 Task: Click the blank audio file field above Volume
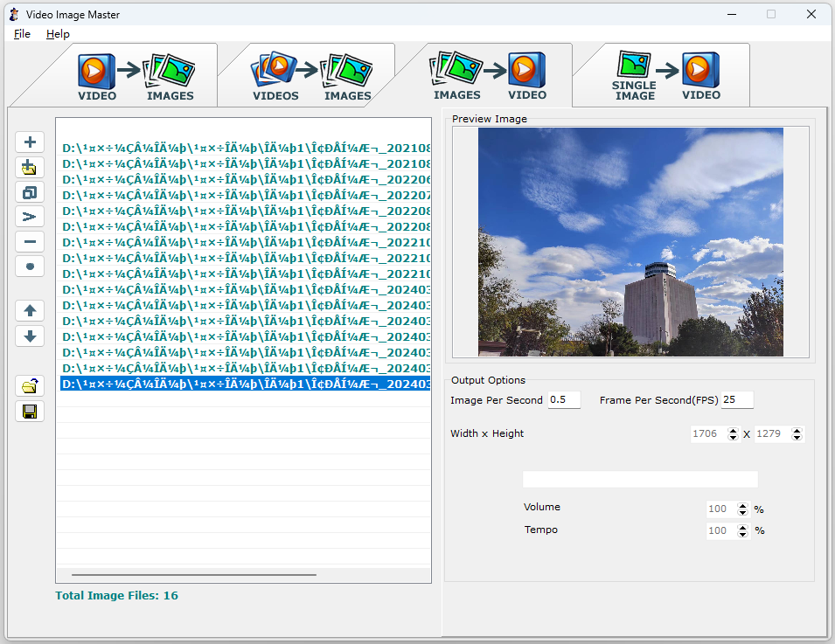(640, 479)
